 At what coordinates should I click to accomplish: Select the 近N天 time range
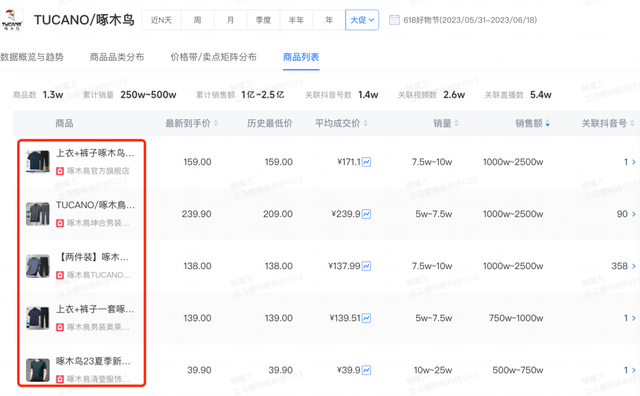[x=162, y=20]
